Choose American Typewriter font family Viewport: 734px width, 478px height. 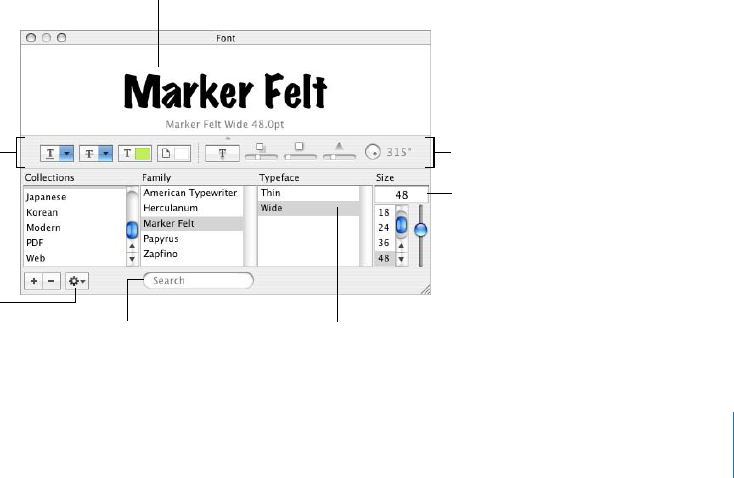[x=192, y=193]
